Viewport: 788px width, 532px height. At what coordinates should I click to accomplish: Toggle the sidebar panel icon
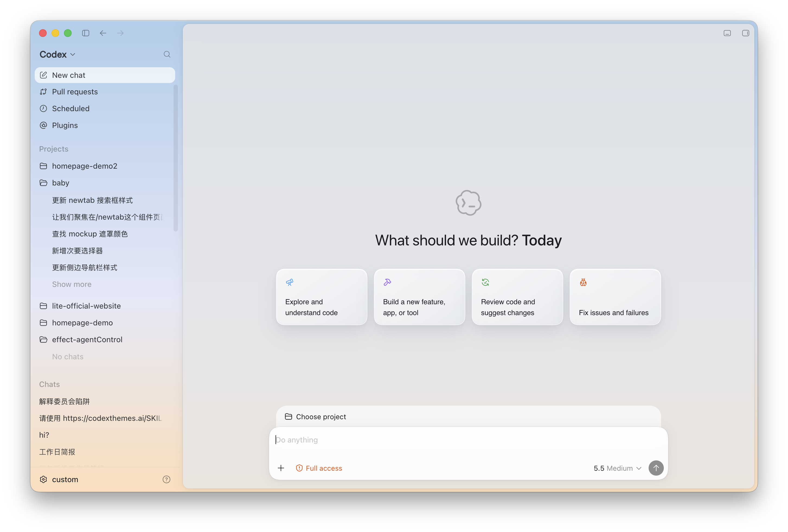click(x=85, y=33)
